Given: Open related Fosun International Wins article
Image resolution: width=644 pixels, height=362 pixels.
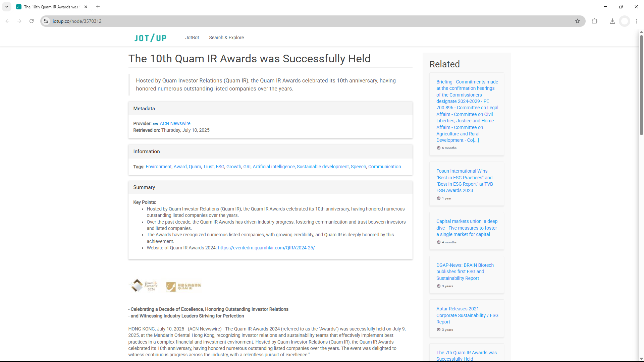Looking at the screenshot, I should [465, 181].
